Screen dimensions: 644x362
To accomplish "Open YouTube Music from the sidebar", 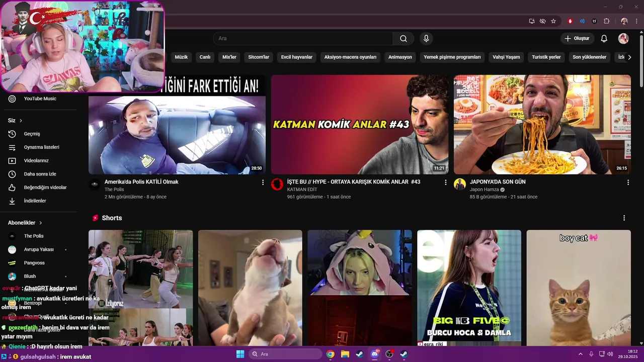I will (40, 99).
